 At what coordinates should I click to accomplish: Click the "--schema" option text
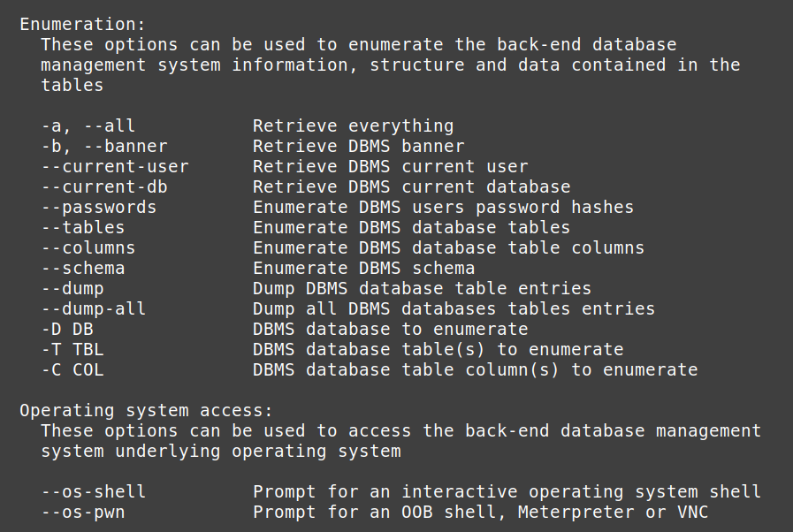pyautogui.click(x=82, y=269)
